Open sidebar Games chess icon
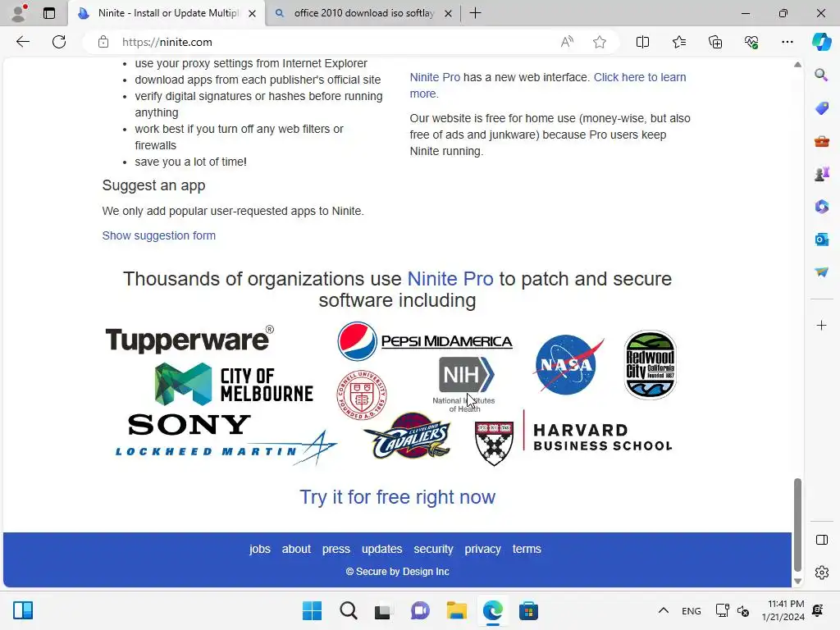Viewport: 840px width, 630px height. click(x=821, y=174)
